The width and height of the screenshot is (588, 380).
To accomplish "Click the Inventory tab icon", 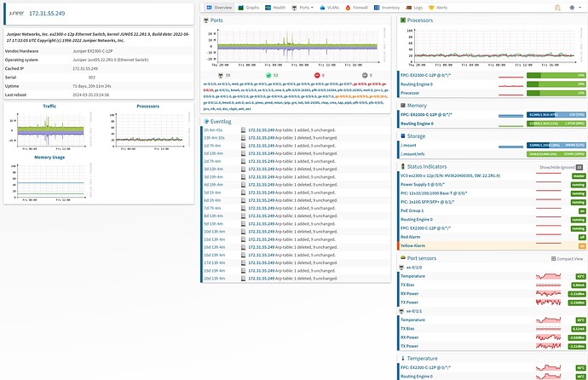I will pyautogui.click(x=377, y=8).
